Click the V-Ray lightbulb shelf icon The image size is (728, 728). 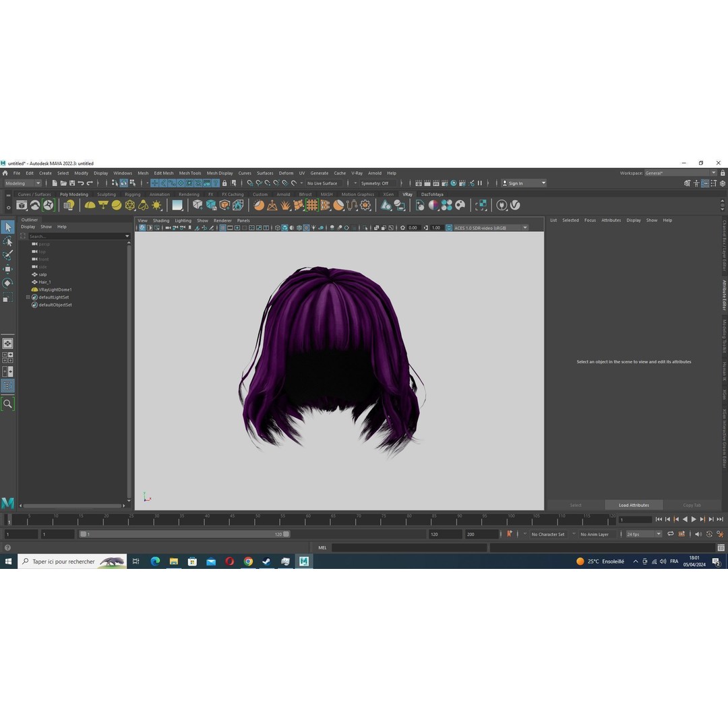(69, 205)
